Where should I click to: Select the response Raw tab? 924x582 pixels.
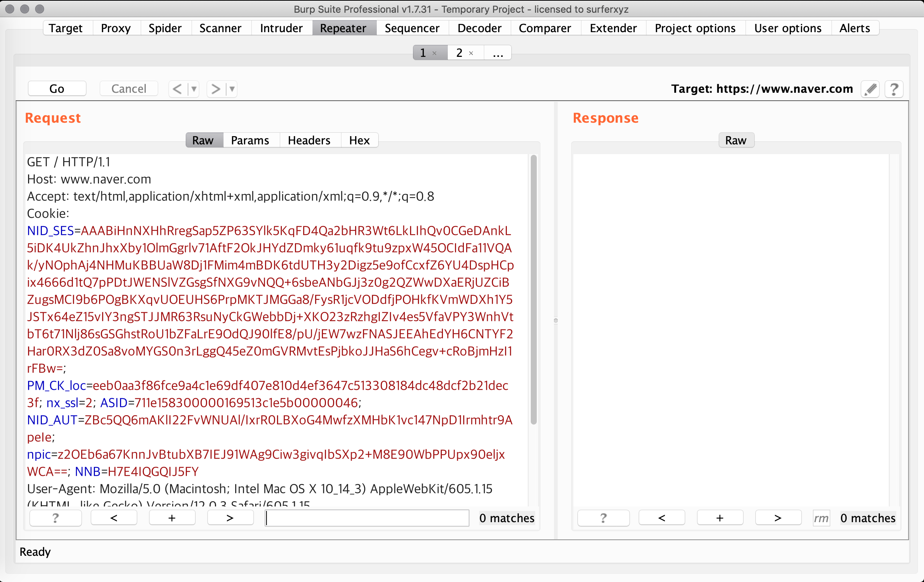click(x=735, y=140)
